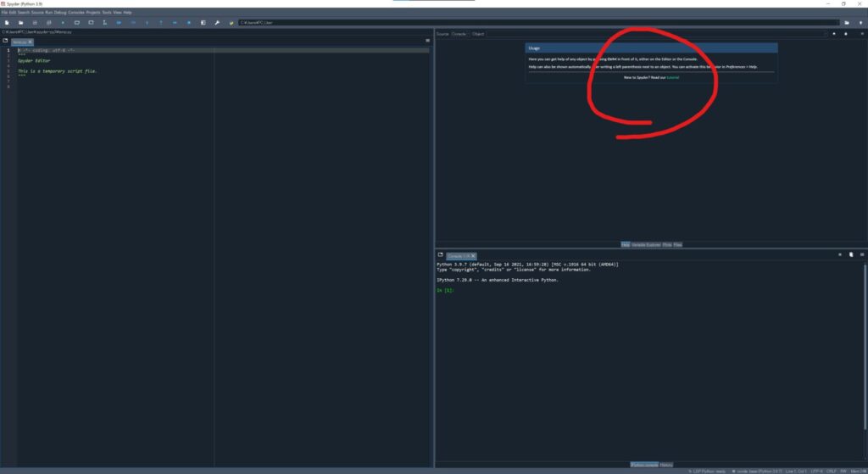Open the PYTHONPATH manager
Viewport: 868px width, 474px height.
point(231,23)
